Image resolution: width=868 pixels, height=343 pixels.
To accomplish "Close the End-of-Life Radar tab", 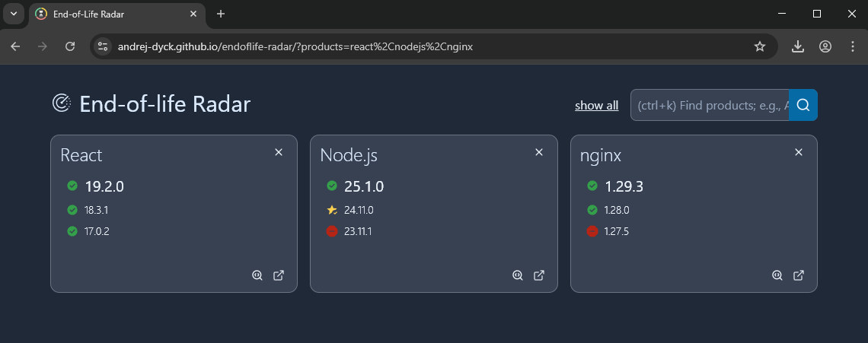I will click(x=193, y=14).
